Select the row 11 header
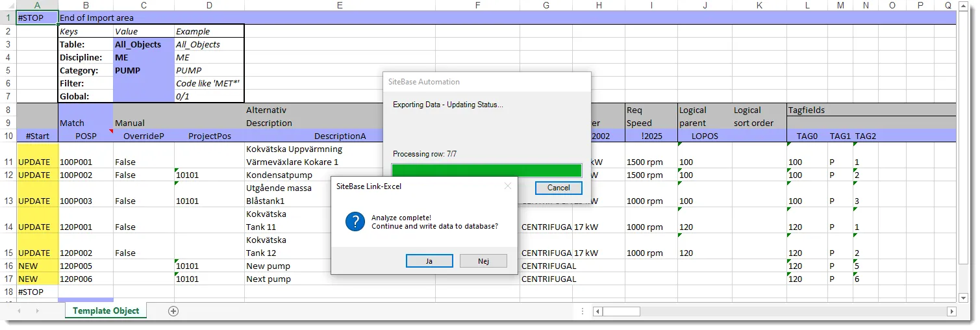 click(8, 162)
